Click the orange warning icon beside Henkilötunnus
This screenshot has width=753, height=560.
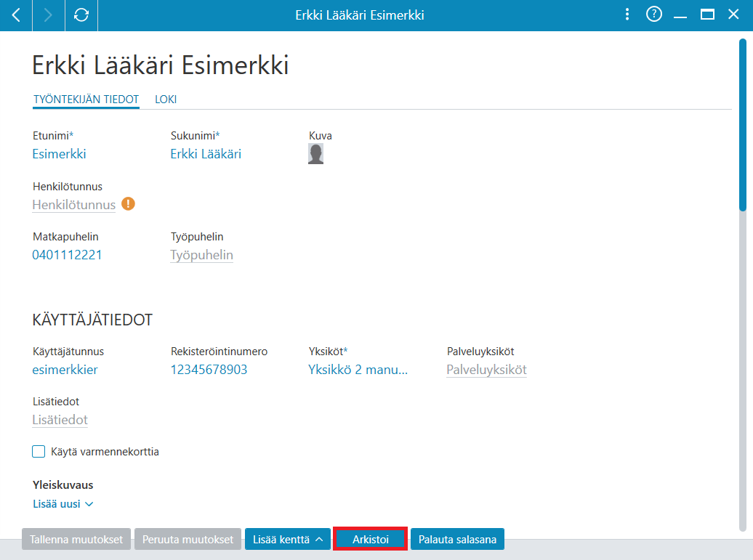coord(128,204)
